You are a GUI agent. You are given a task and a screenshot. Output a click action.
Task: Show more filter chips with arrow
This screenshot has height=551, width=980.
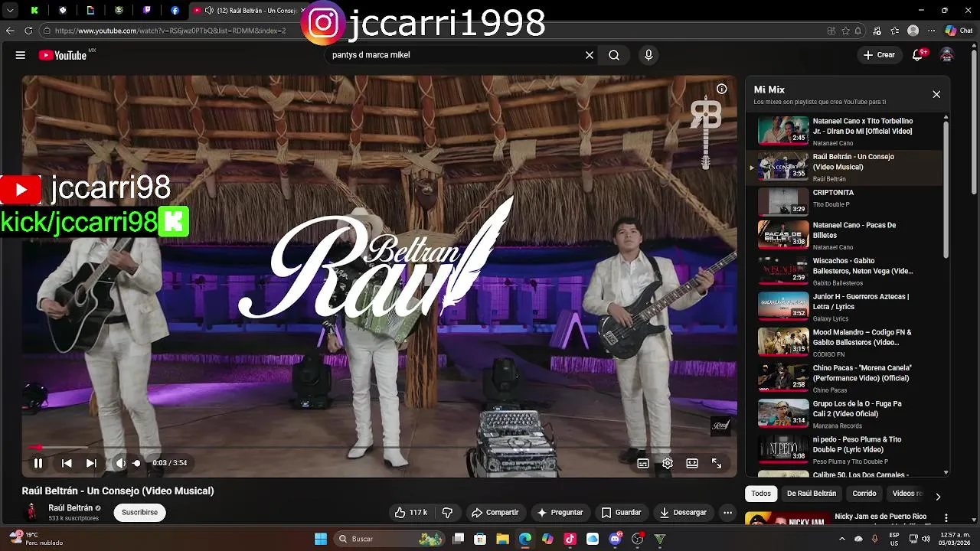point(938,497)
